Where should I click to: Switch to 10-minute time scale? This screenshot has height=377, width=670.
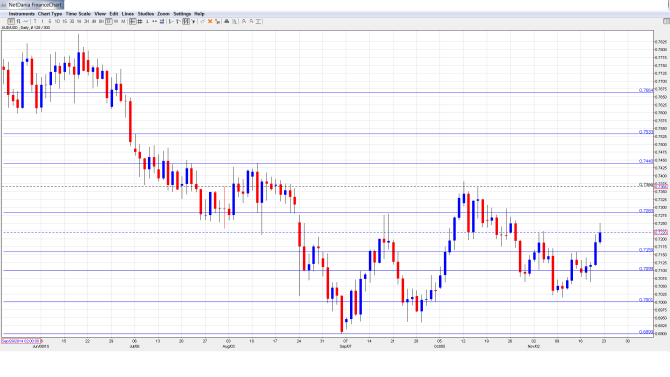(57, 21)
